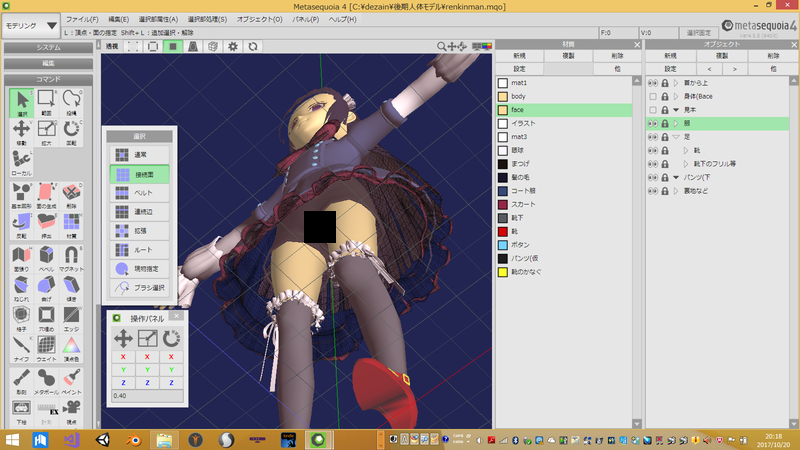
Task: Open the ファイル(F) menu
Action: 82,19
